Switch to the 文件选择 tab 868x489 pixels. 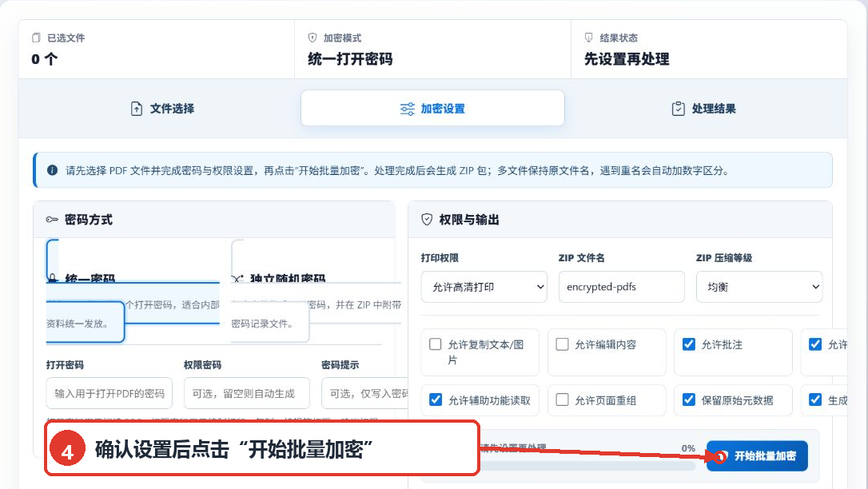[x=162, y=109]
